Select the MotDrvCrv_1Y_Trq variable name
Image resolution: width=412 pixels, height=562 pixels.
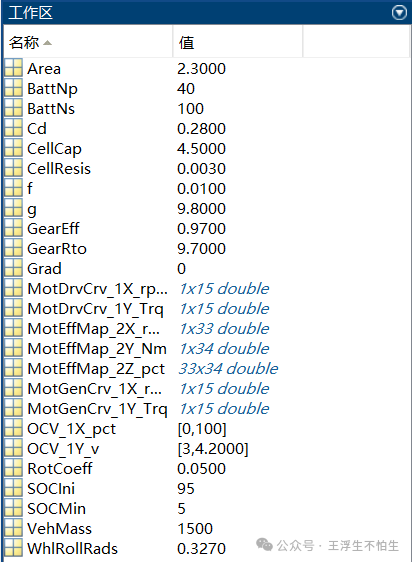[96, 309]
